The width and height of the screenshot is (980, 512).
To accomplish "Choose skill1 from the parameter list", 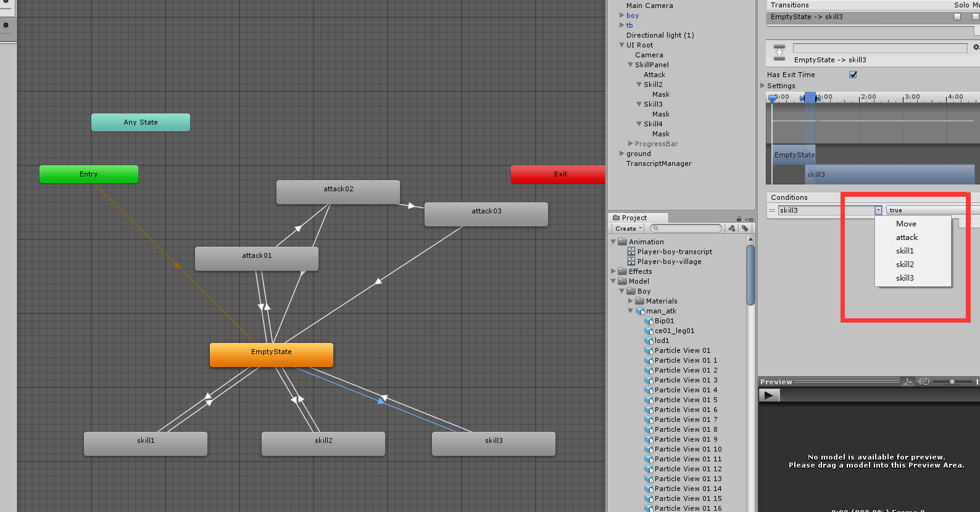I will (913, 251).
